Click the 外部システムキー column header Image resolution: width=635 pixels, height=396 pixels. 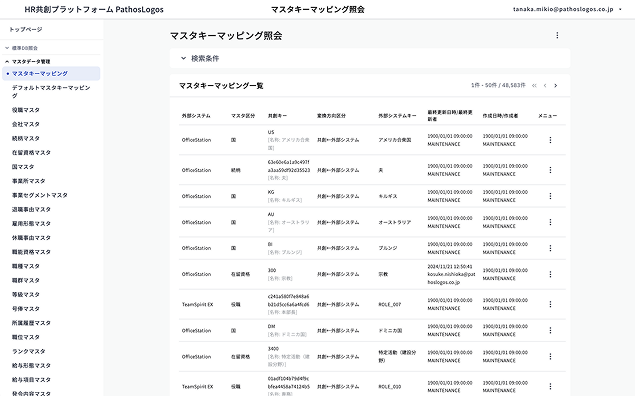click(397, 116)
